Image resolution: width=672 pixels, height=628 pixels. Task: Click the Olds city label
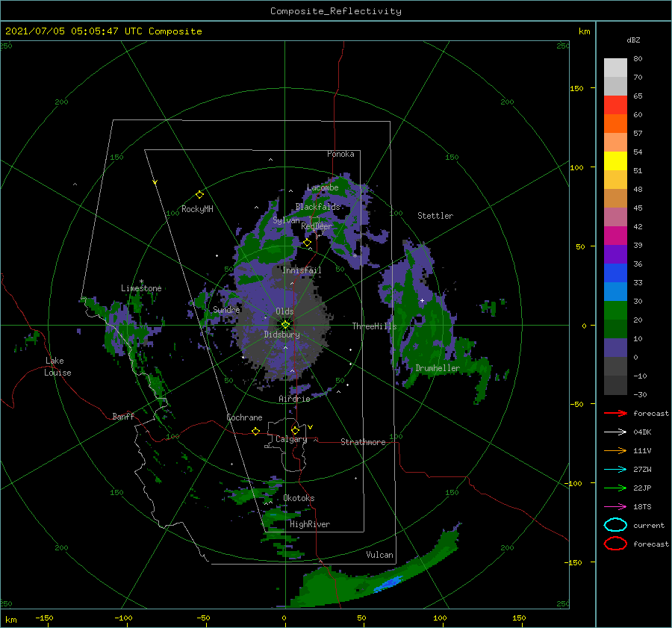(x=284, y=311)
